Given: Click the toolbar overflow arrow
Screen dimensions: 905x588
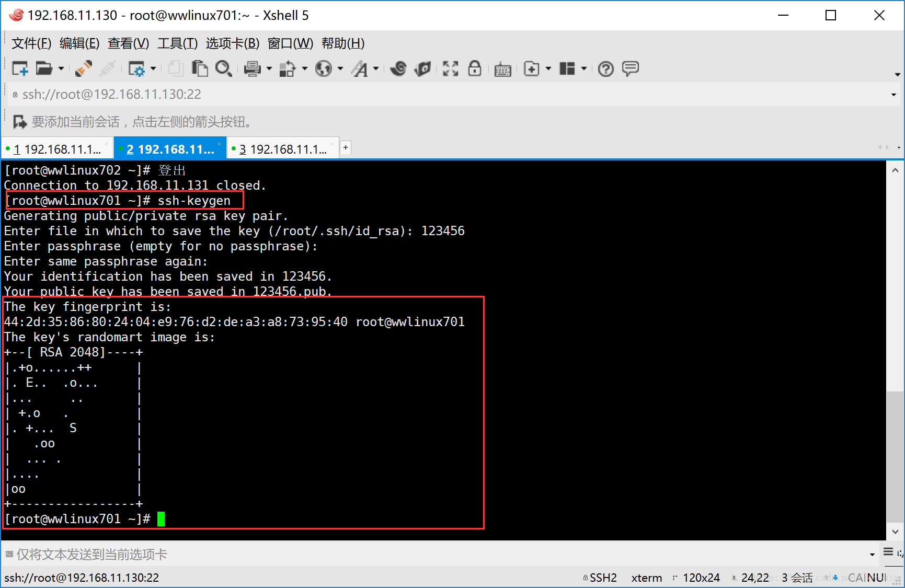Looking at the screenshot, I should pos(897,74).
